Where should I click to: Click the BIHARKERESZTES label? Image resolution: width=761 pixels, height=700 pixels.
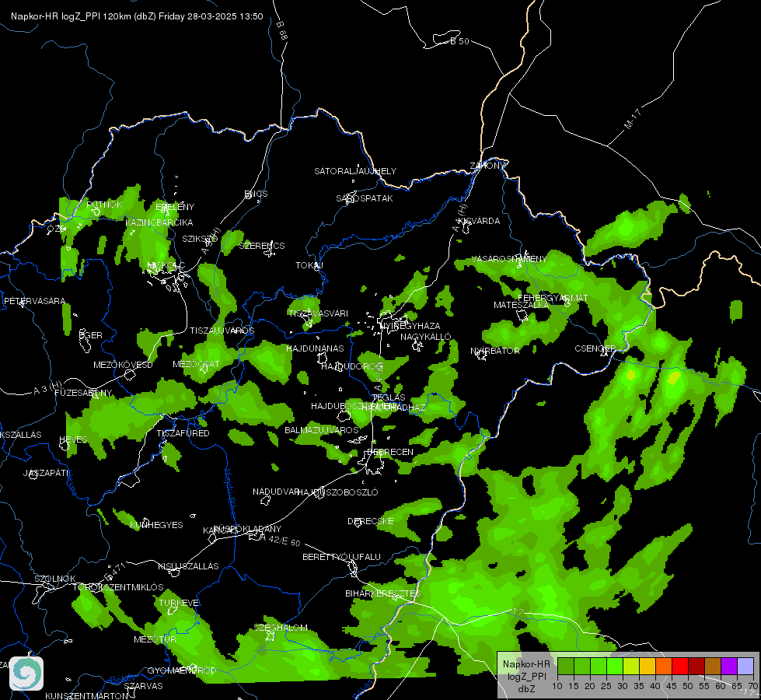[383, 593]
